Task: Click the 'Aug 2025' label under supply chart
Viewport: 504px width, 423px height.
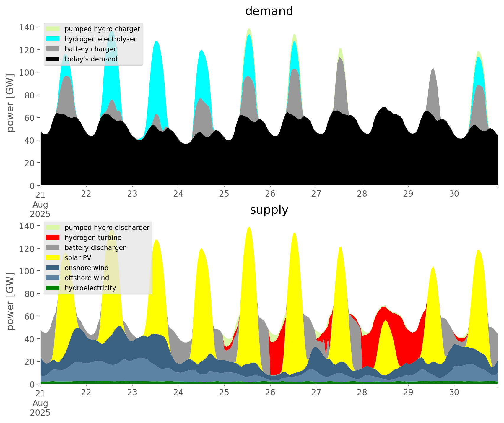Action: click(40, 408)
